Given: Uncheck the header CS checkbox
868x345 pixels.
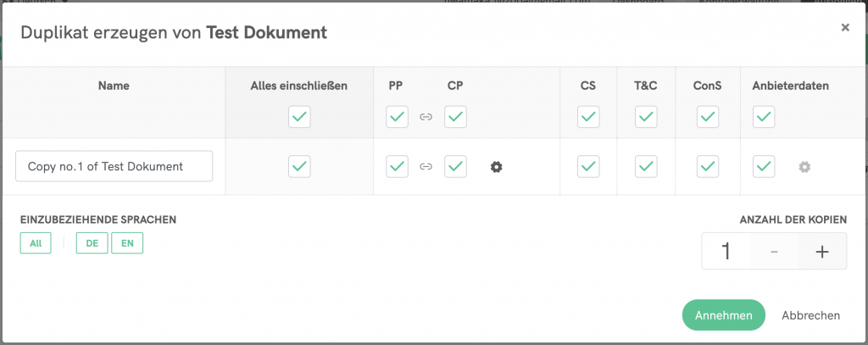Looking at the screenshot, I should [x=588, y=116].
